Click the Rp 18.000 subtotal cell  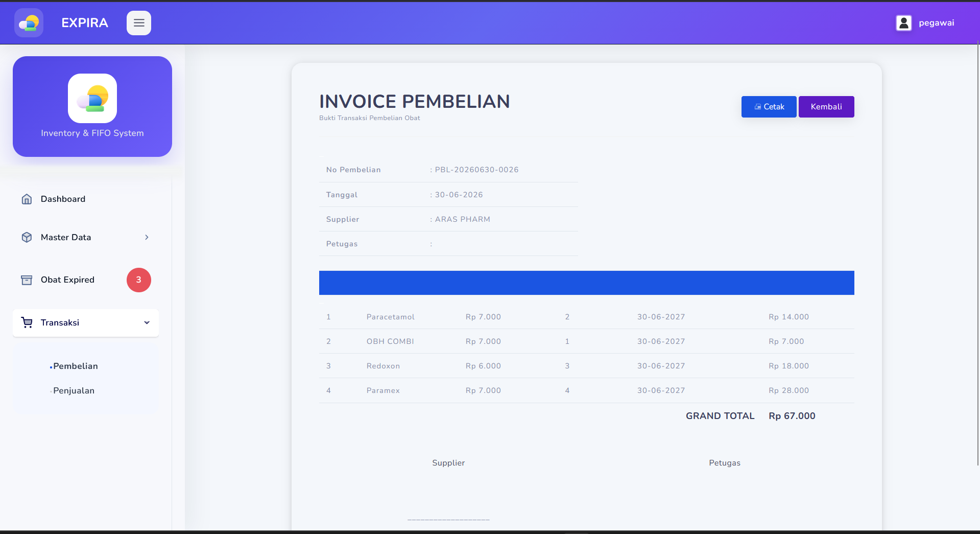point(789,366)
